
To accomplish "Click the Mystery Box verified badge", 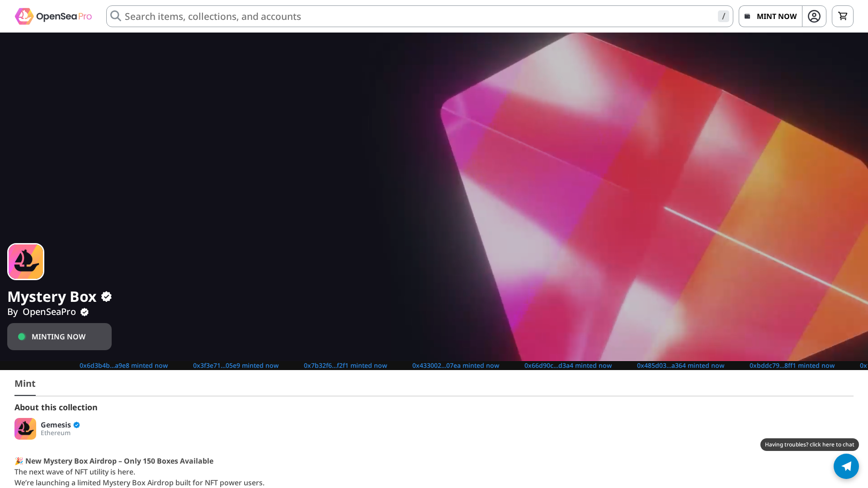I will [x=106, y=297].
